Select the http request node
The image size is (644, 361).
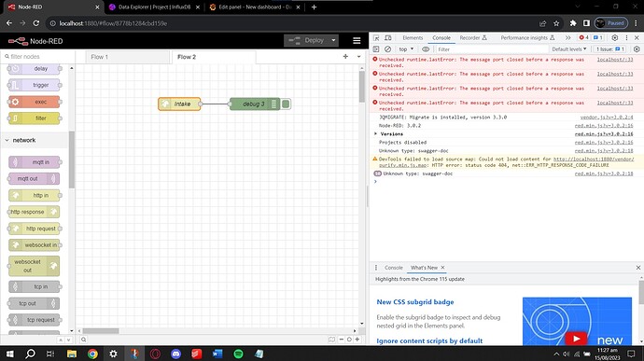click(x=35, y=229)
